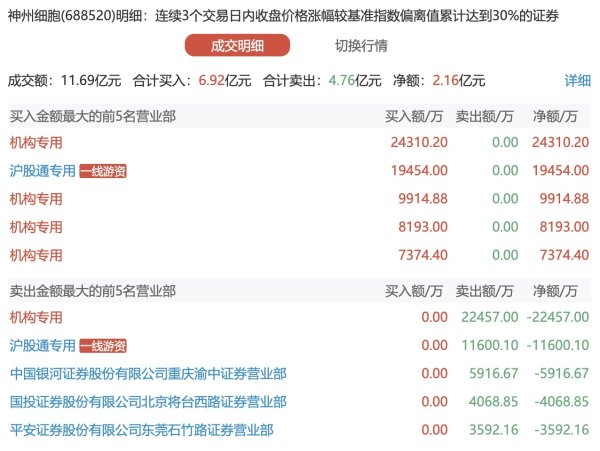Image resolution: width=600 pixels, height=451 pixels.
Task: Click 一线游资 tag in buy list
Action: (103, 171)
